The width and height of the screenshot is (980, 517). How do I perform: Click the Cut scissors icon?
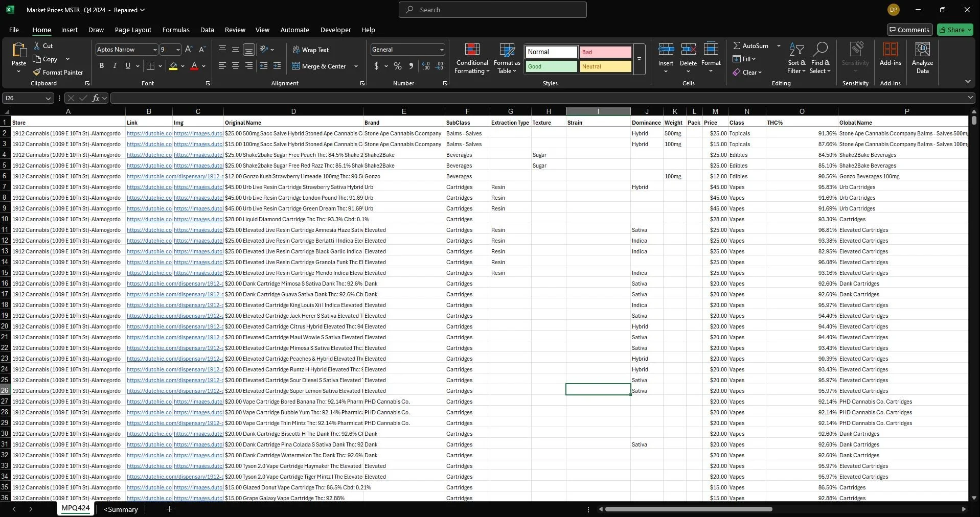[37, 45]
